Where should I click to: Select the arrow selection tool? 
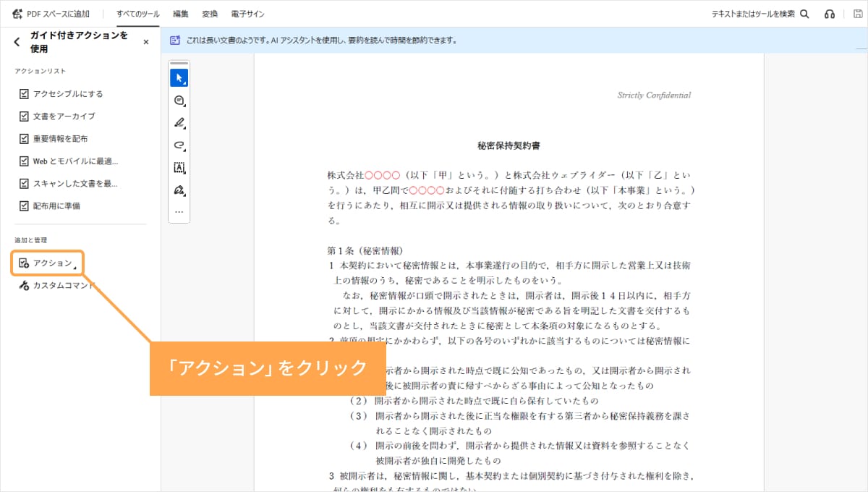click(x=179, y=78)
